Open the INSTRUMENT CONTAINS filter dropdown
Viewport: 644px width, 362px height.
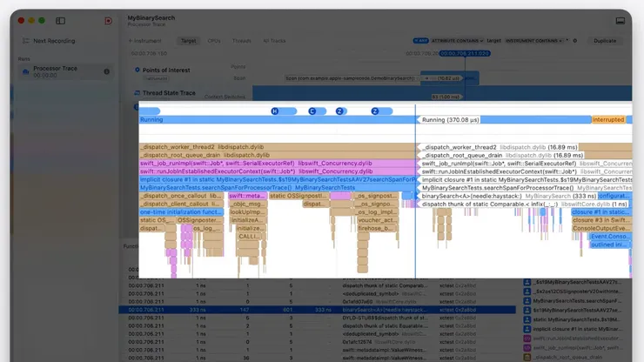[x=534, y=41]
